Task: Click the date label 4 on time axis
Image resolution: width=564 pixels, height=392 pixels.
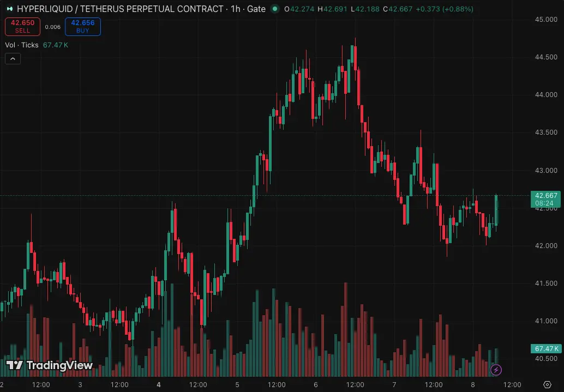Action: click(159, 384)
